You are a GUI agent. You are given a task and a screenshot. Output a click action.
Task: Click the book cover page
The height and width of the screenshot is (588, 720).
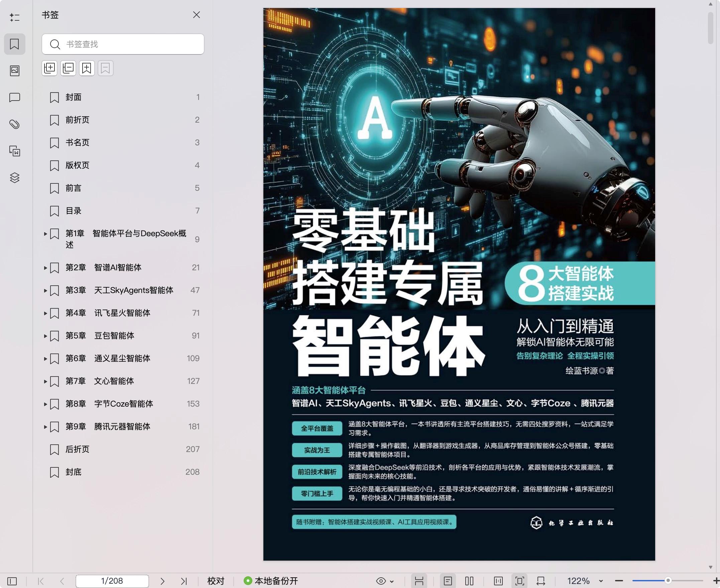(459, 284)
